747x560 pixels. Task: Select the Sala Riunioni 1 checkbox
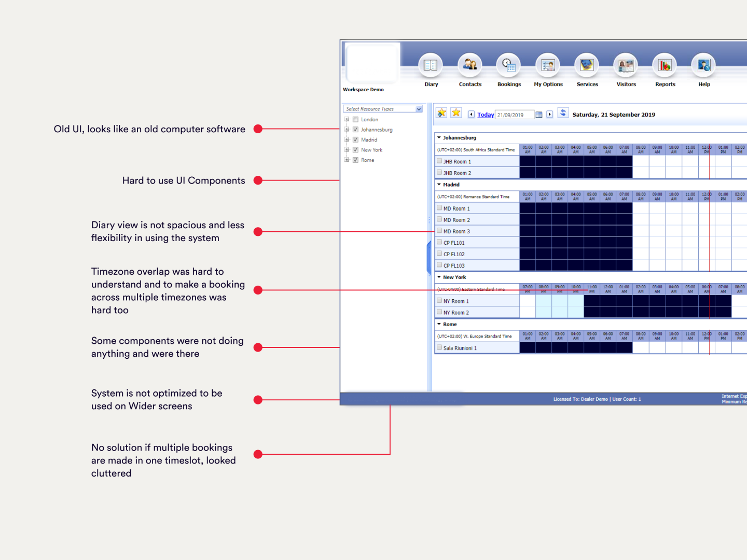coord(439,347)
